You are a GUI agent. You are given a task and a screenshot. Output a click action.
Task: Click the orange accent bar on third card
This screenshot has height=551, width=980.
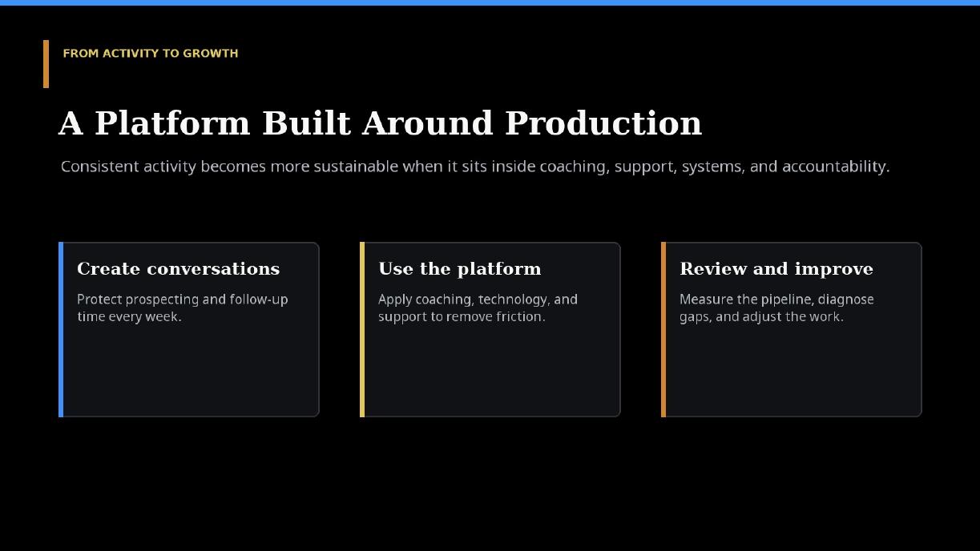[x=663, y=329]
